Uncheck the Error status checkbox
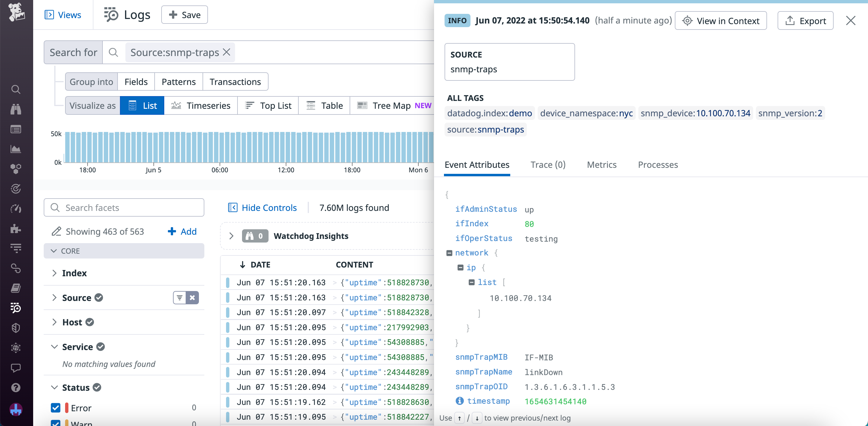This screenshot has height=426, width=868. 55,408
